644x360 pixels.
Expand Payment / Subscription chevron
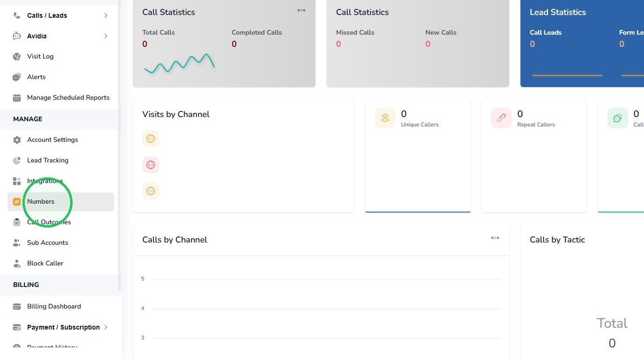106,327
